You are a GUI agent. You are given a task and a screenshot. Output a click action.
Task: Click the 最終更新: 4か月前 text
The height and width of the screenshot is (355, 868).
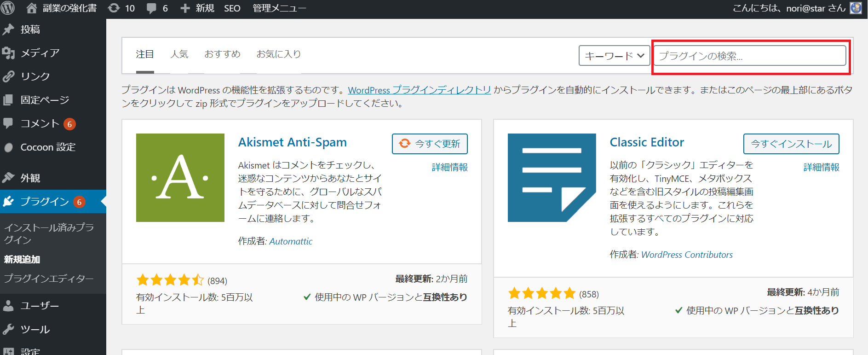point(803,292)
